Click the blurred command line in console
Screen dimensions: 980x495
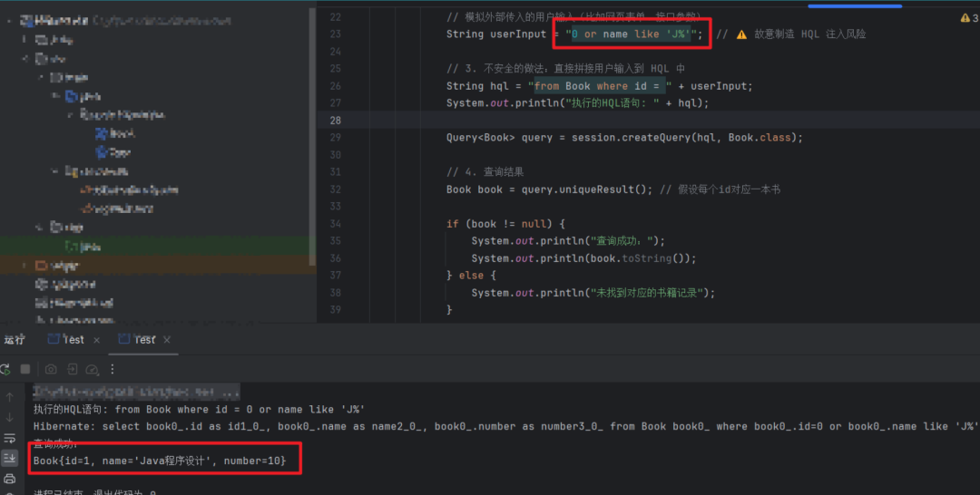(x=136, y=393)
